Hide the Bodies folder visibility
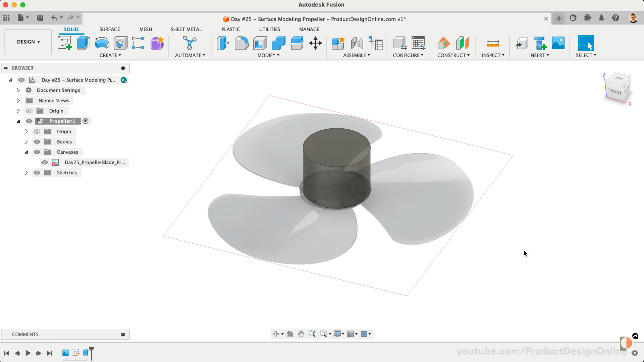This screenshot has width=644, height=362. point(37,142)
